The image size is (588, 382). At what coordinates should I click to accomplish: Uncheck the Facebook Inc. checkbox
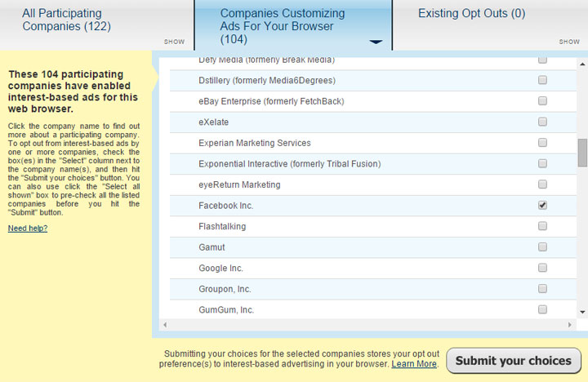pyautogui.click(x=542, y=205)
